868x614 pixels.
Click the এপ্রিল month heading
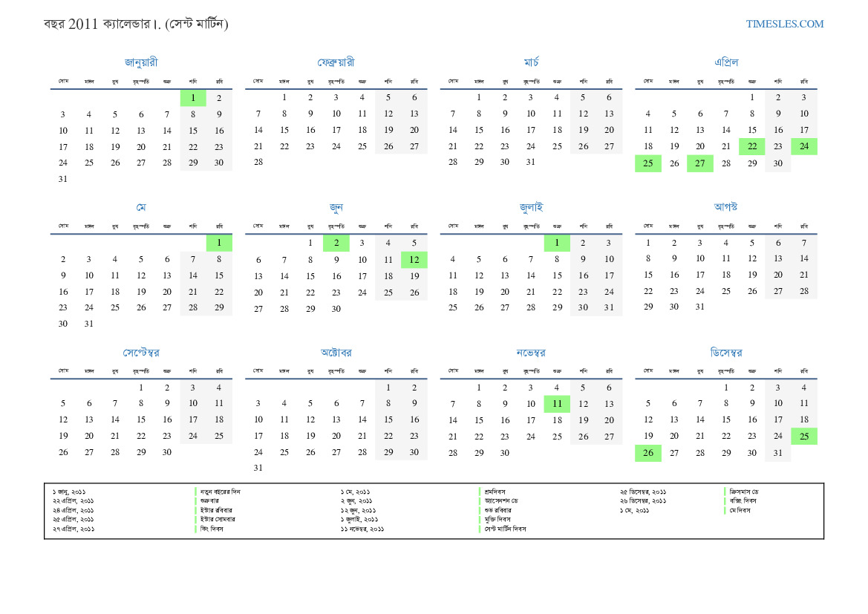click(x=726, y=62)
